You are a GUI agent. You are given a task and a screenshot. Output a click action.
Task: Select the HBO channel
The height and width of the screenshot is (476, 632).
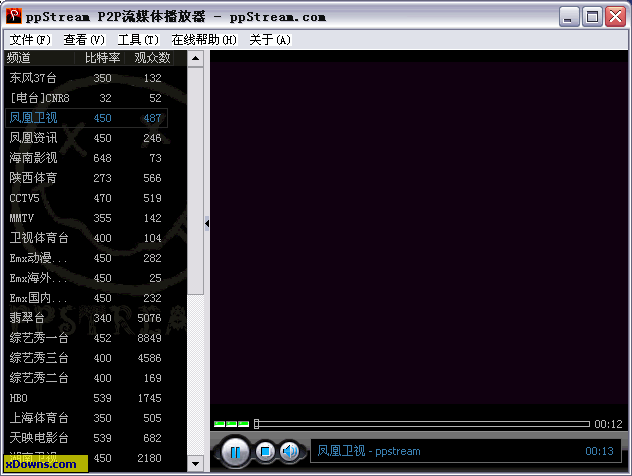(86, 398)
